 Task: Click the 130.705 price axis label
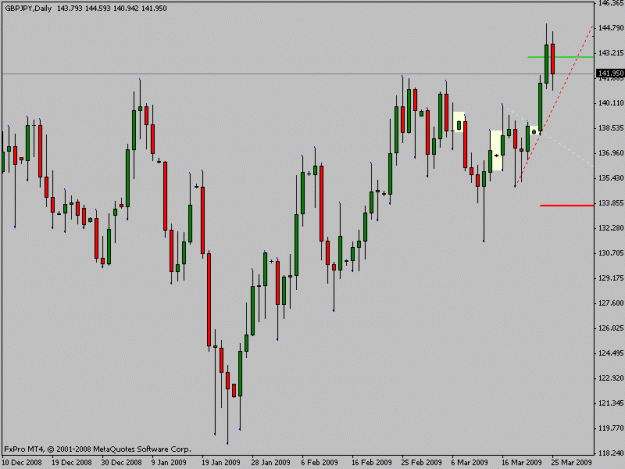pos(611,253)
